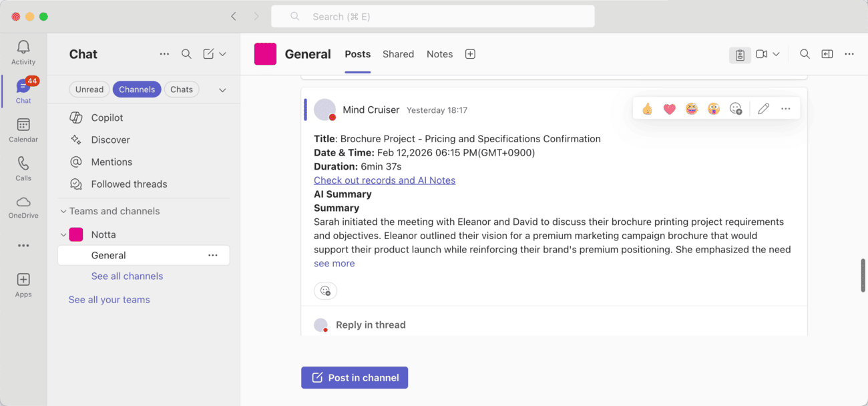
Task: Click the search icon in Chat pane
Action: click(x=186, y=54)
